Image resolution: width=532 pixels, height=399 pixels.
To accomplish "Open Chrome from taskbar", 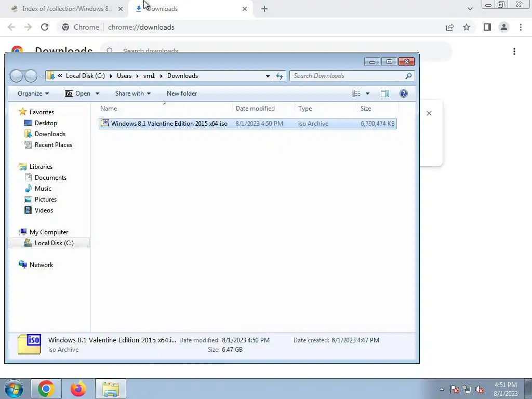I will 46,389.
